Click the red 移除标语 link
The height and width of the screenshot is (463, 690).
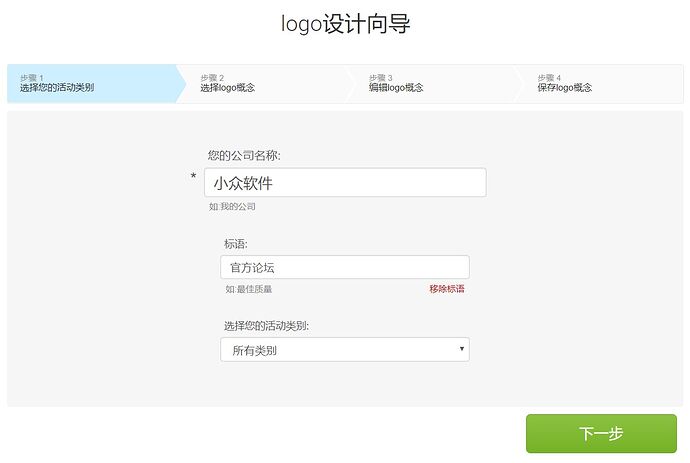coord(447,289)
